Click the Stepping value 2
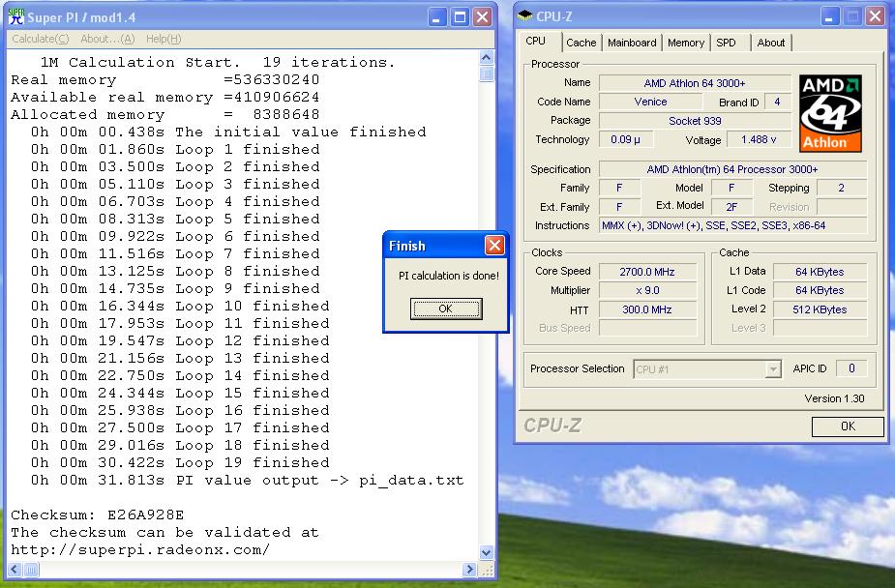The height and width of the screenshot is (588, 895). [842, 188]
